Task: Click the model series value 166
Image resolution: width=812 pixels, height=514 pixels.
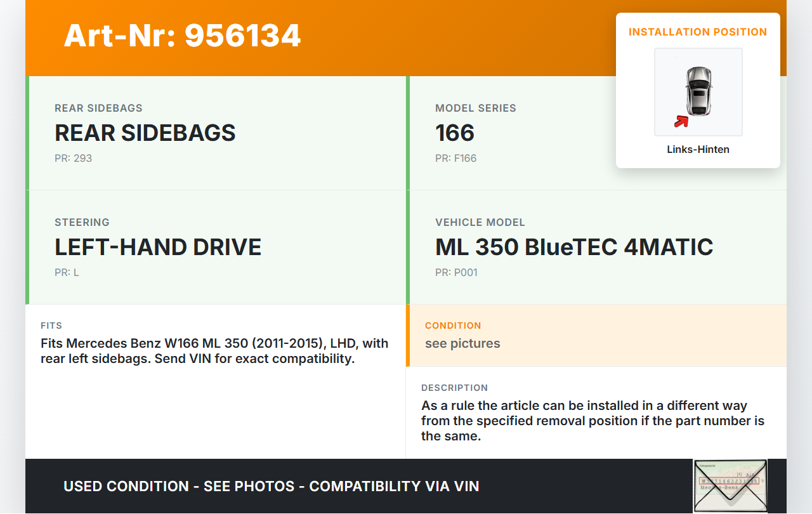Action: [455, 133]
